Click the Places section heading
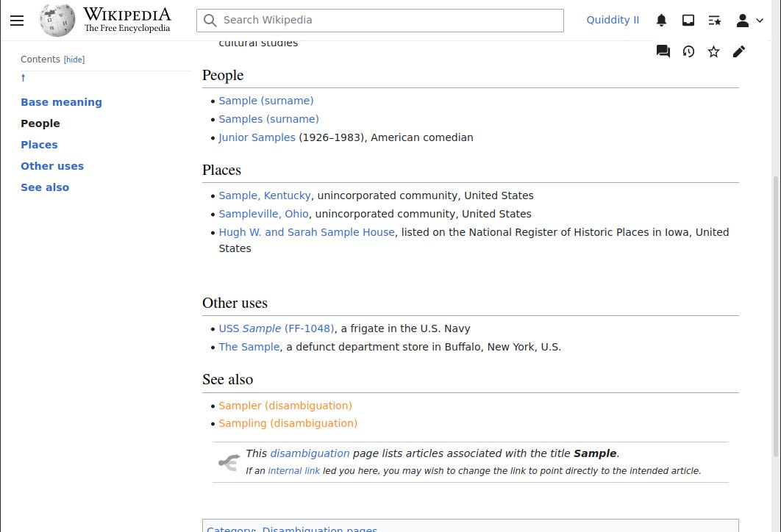This screenshot has width=781, height=532. tap(221, 170)
